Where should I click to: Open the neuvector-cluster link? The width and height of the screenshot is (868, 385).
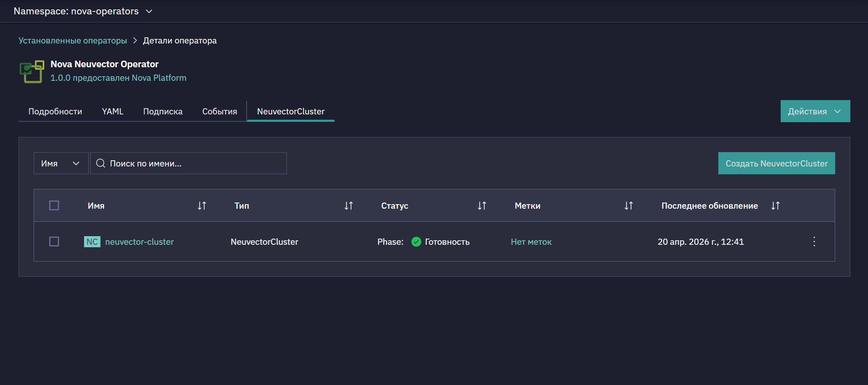click(139, 241)
